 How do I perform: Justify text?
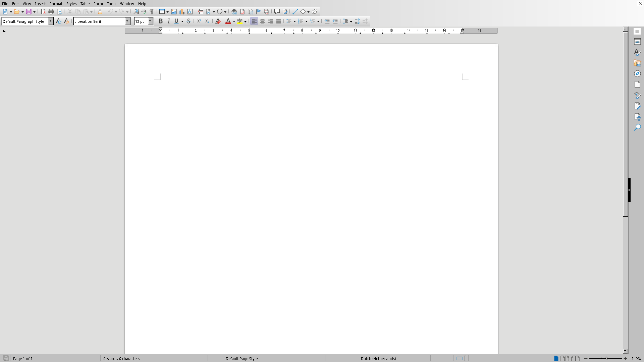tap(278, 21)
